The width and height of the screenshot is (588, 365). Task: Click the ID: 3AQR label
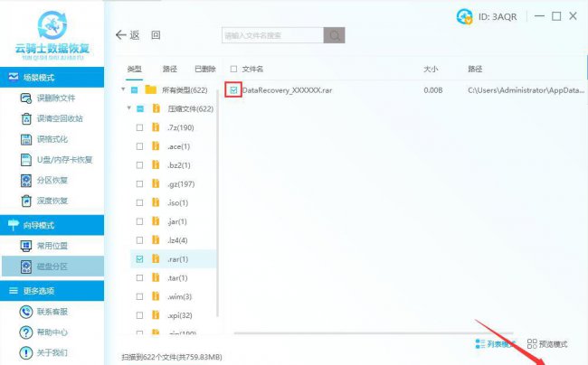[x=498, y=17]
